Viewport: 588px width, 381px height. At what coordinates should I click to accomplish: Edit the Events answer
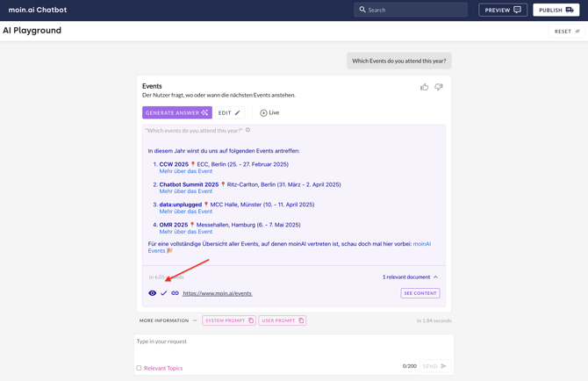(x=229, y=112)
